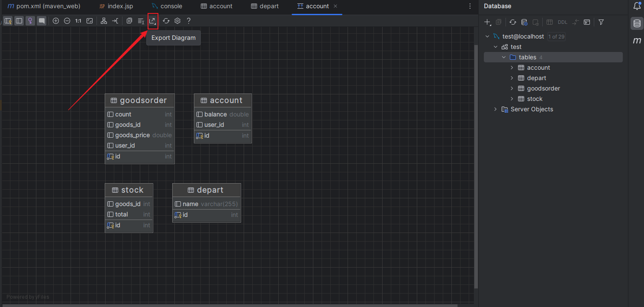Select test@localhost data source label
The height and width of the screenshot is (307, 644).
[523, 36]
